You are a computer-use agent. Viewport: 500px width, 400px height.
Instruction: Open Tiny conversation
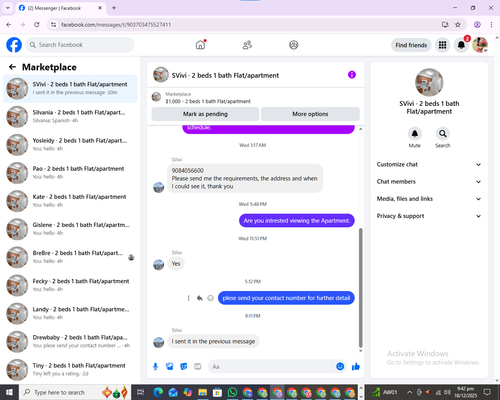(x=70, y=370)
